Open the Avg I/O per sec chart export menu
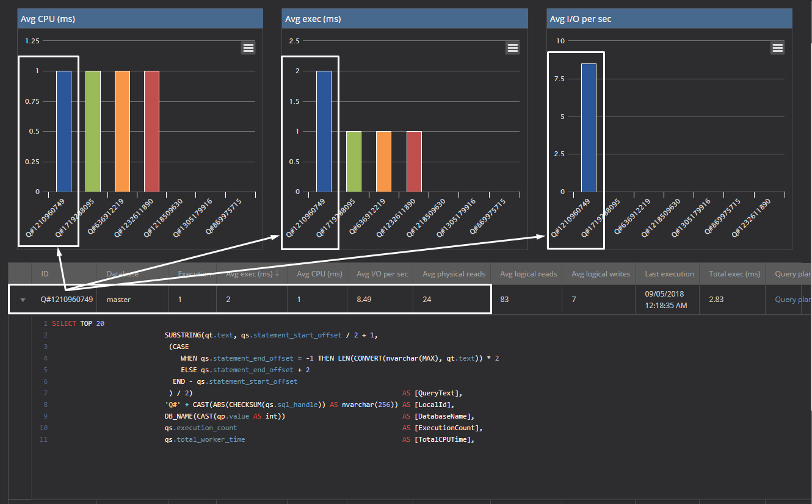Image resolution: width=812 pixels, height=504 pixels. click(x=777, y=47)
